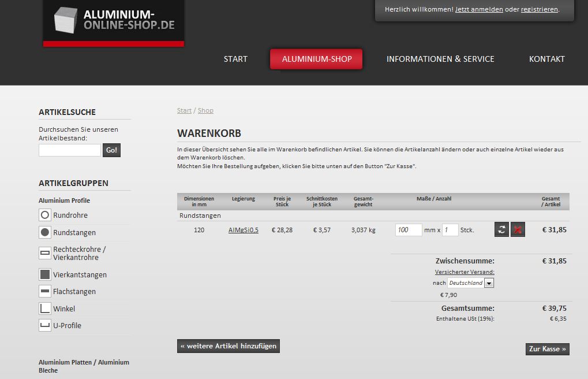Choose the Flachstangen flat bar icon
The height and width of the screenshot is (379, 588).
tap(45, 291)
